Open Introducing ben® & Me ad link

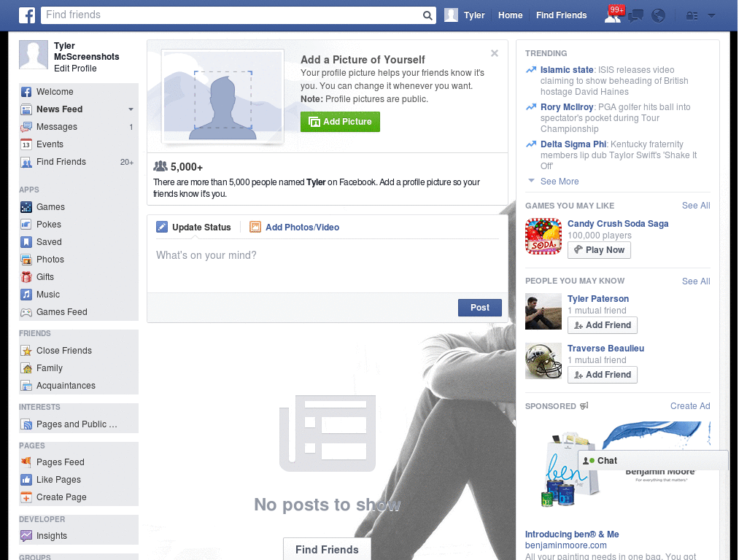point(572,534)
